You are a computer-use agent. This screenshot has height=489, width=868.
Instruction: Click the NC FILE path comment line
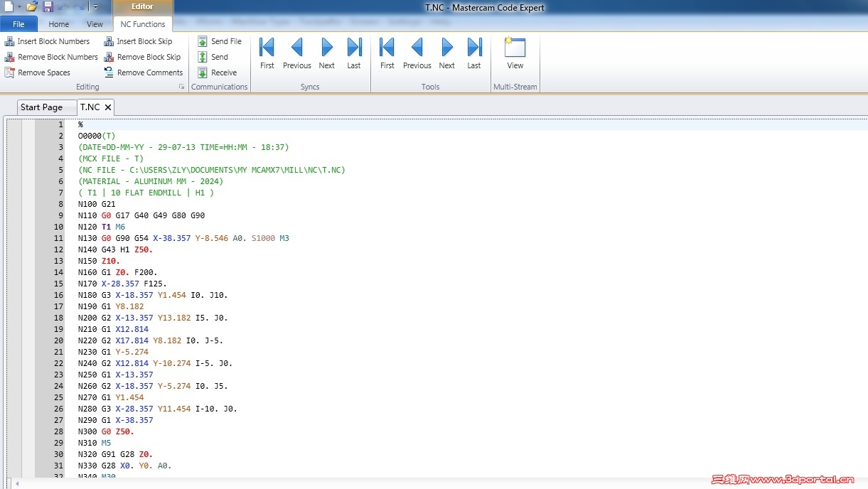(x=212, y=170)
